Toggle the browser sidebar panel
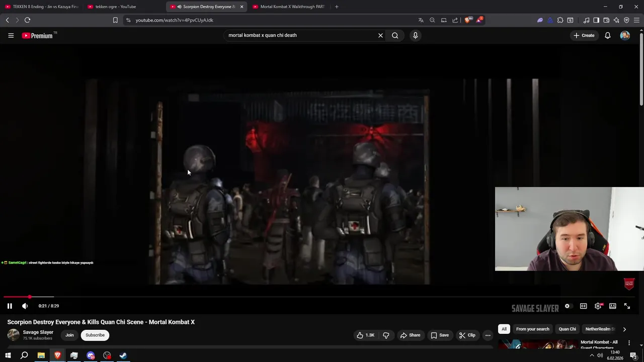 (x=596, y=20)
